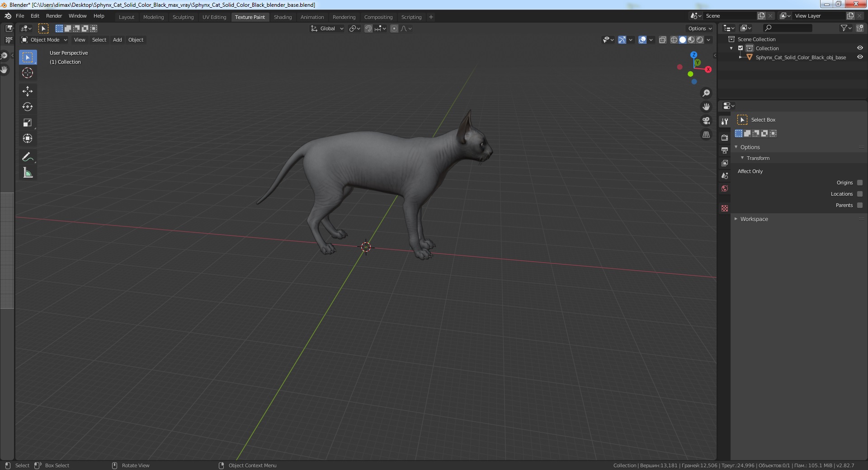Enable Affect Only Locations checkbox
The width and height of the screenshot is (868, 470).
pos(860,194)
